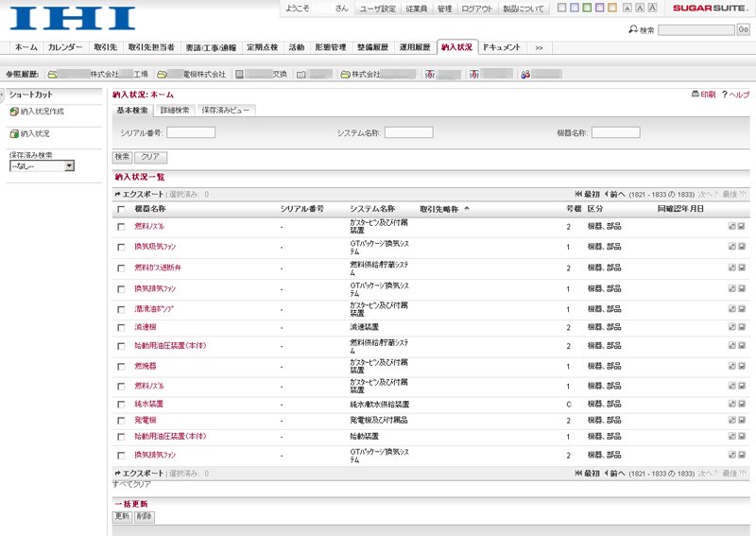Open the ドキュメント module tab
This screenshot has width=756, height=536.
click(x=502, y=47)
